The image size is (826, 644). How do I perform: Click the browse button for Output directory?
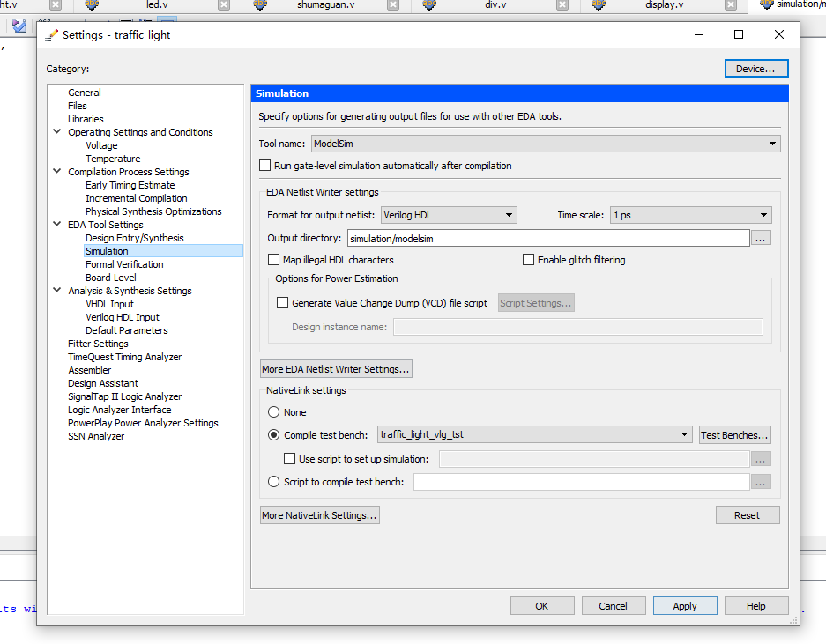[x=761, y=239]
